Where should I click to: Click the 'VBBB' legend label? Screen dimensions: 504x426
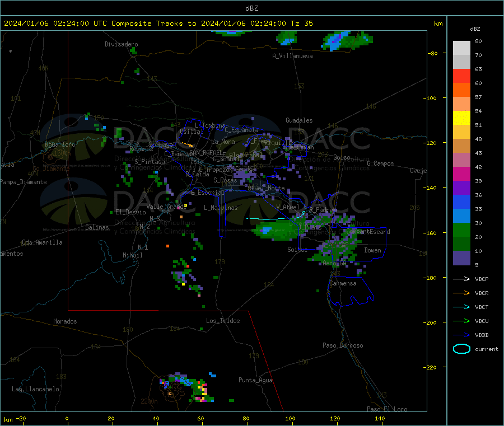point(482,335)
